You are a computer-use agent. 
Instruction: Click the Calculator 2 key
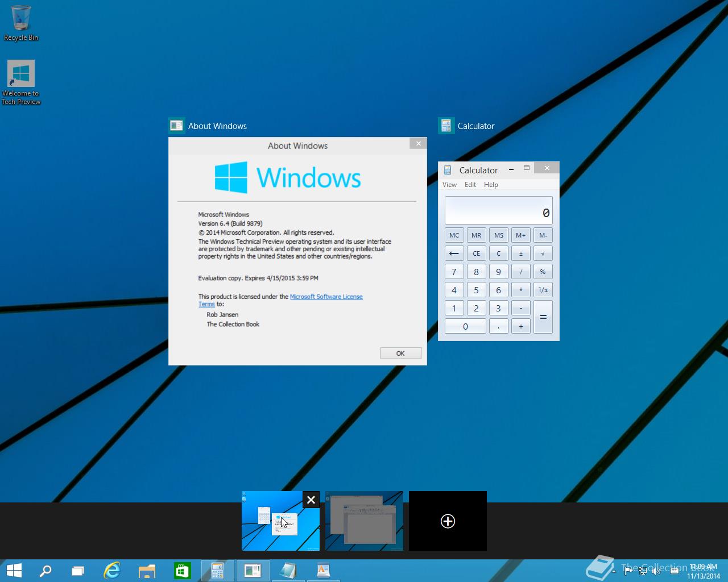pos(477,308)
